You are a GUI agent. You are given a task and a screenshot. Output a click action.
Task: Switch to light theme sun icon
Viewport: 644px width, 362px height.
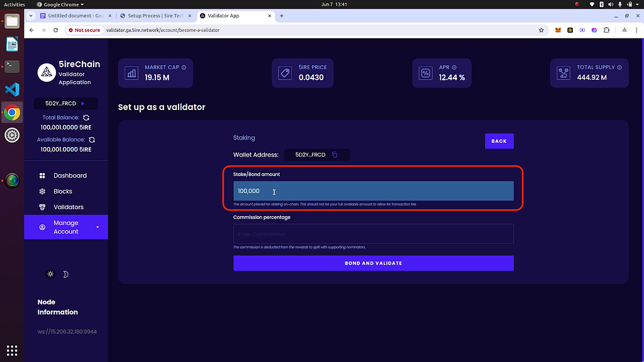tap(50, 274)
